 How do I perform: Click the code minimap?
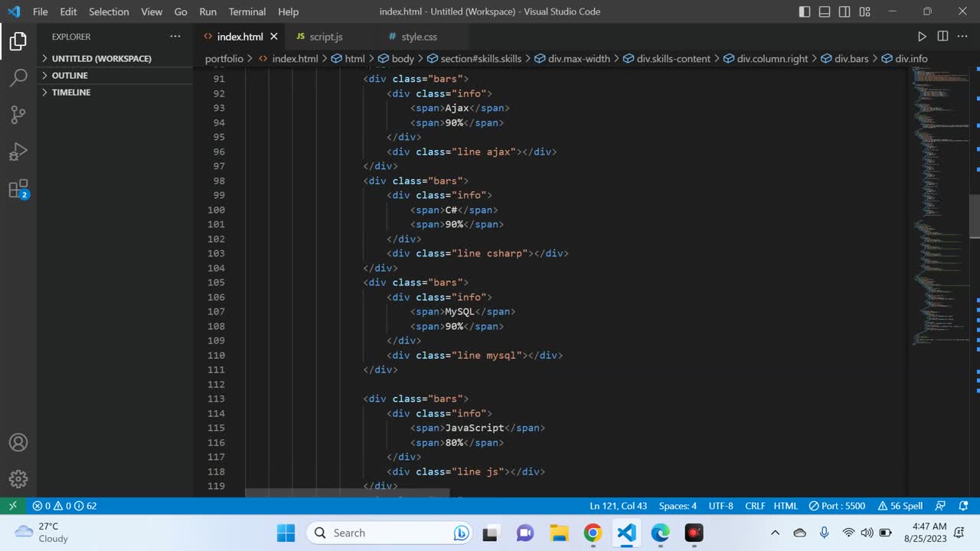[x=940, y=207]
